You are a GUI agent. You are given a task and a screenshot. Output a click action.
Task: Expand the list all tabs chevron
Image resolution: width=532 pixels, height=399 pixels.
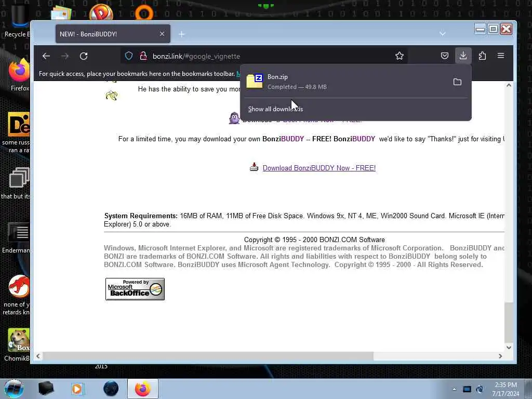click(x=443, y=34)
